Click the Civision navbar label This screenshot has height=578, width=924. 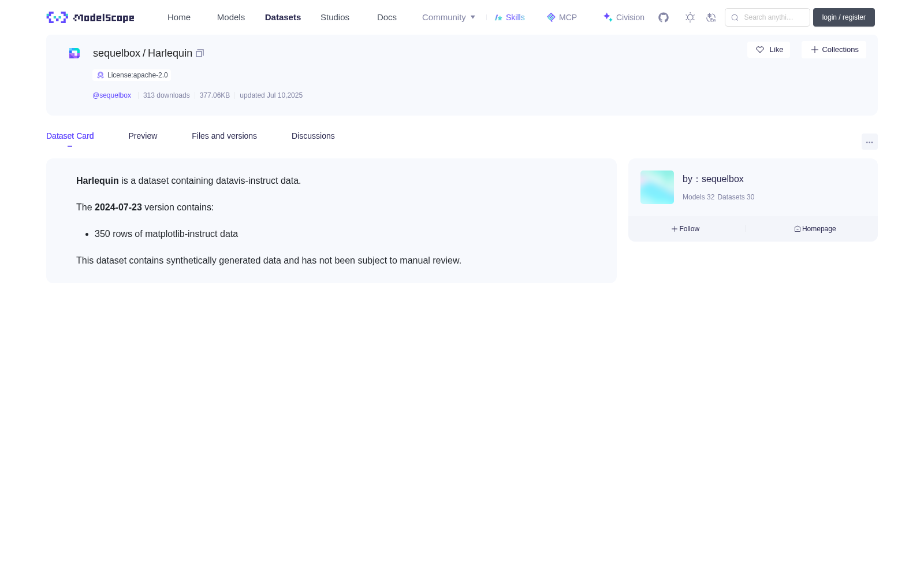click(x=630, y=17)
